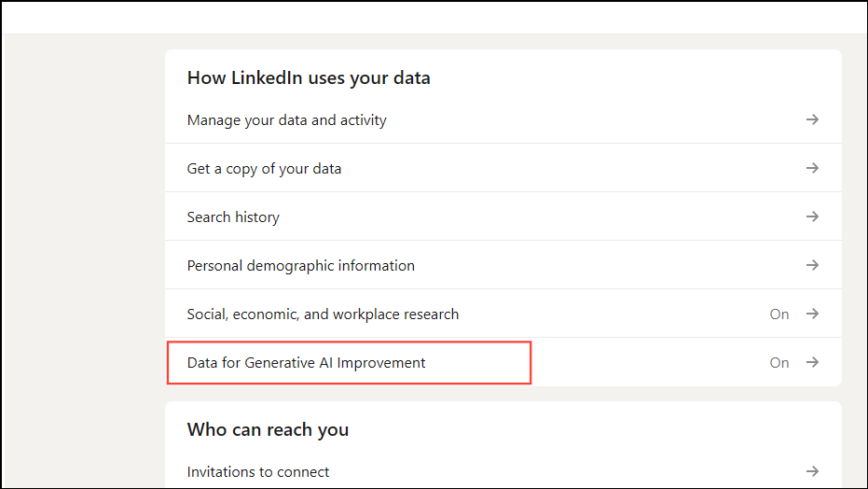Viewport: 868px width, 489px height.
Task: Click the Who can reach you heading
Action: 268,430
